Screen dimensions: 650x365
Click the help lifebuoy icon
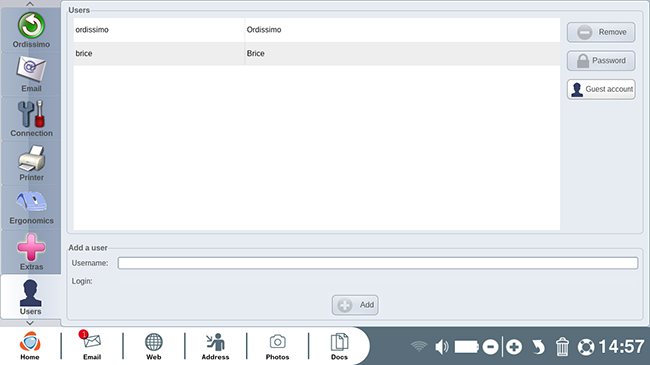click(586, 347)
